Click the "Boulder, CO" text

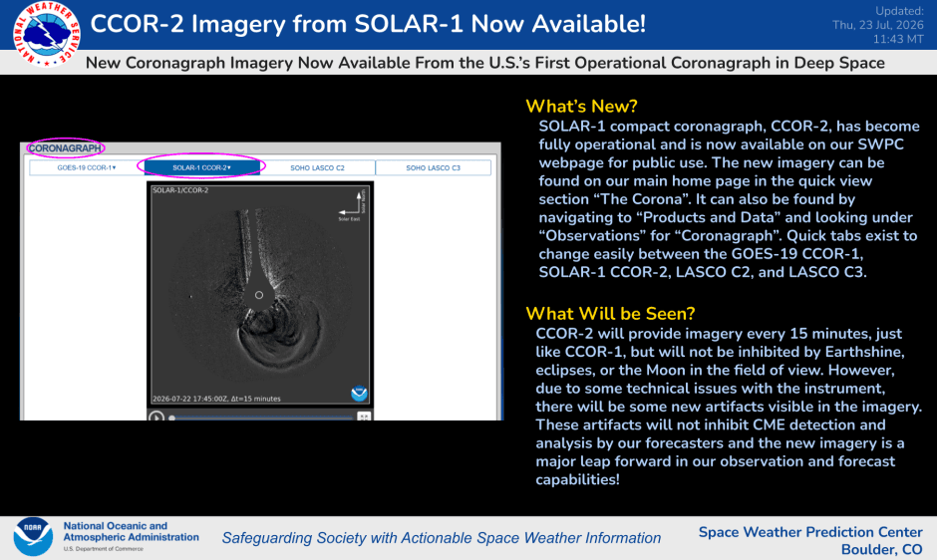(x=881, y=549)
